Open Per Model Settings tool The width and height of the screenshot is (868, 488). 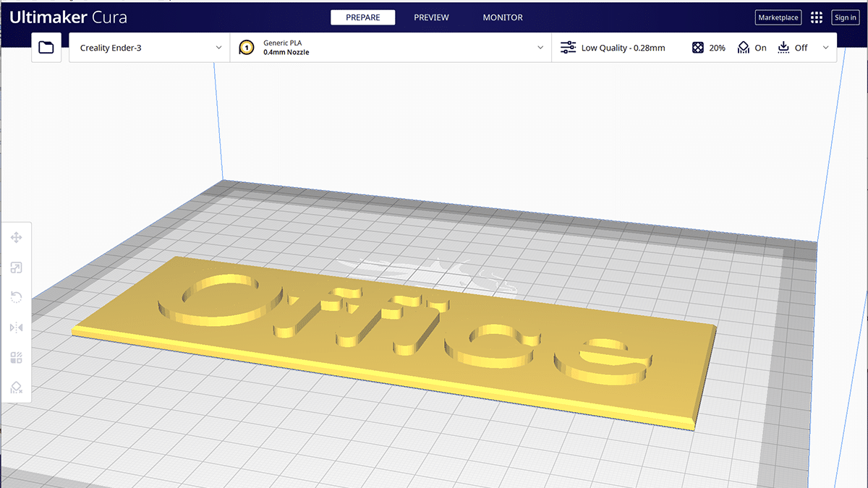(16, 358)
